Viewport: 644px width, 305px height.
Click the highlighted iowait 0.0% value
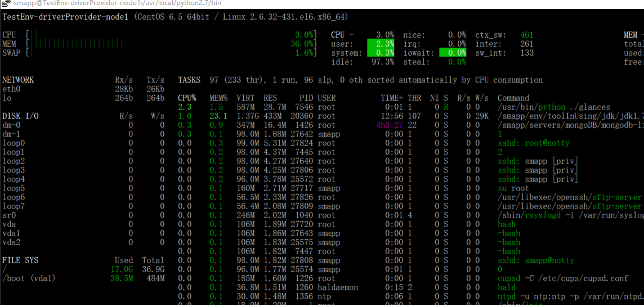(x=453, y=52)
